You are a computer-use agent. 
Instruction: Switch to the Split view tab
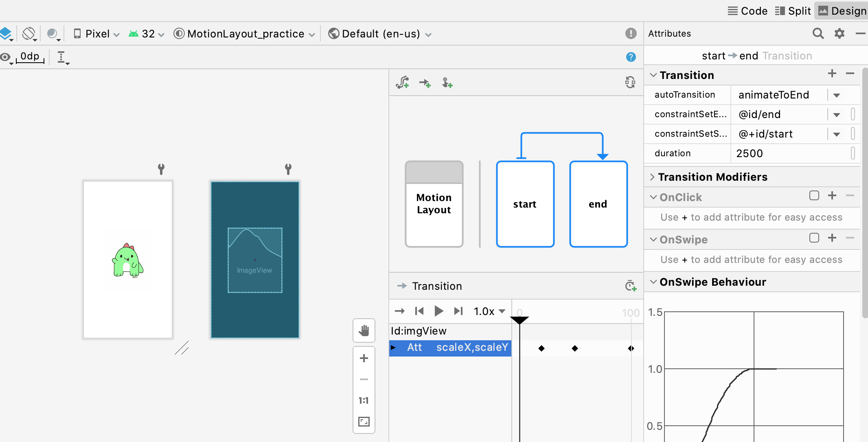click(x=793, y=11)
